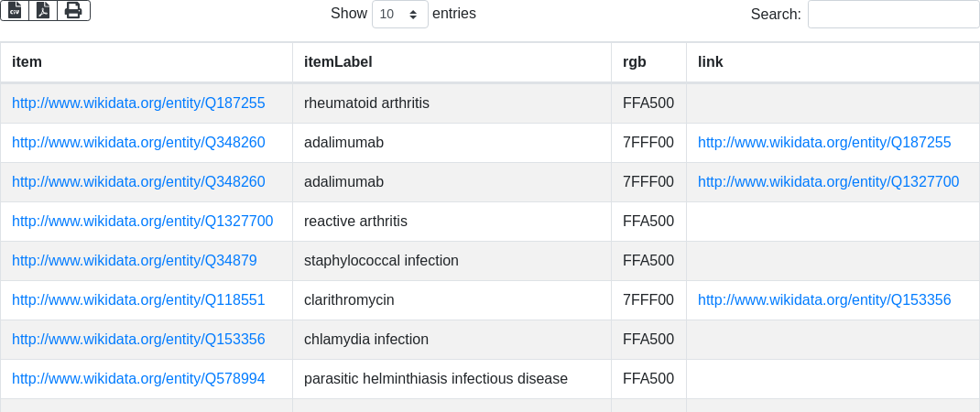The width and height of the screenshot is (980, 412).
Task: Click the Search input field
Action: coord(893,14)
